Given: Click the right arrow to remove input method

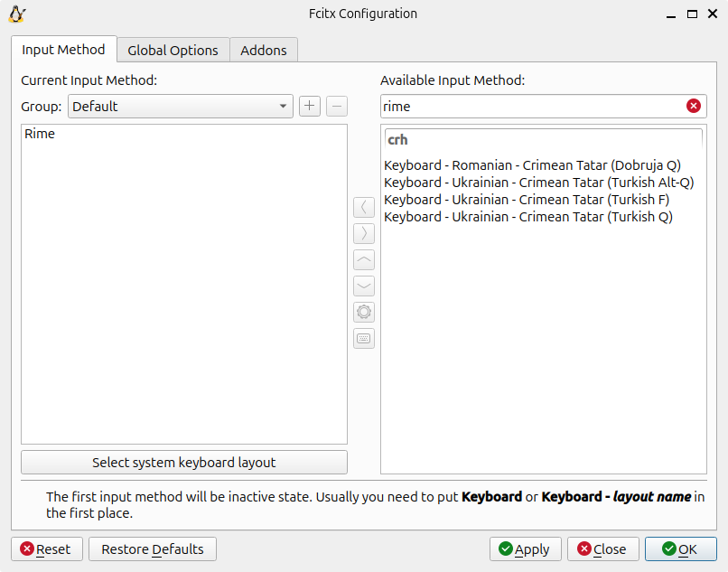Looking at the screenshot, I should tap(364, 233).
